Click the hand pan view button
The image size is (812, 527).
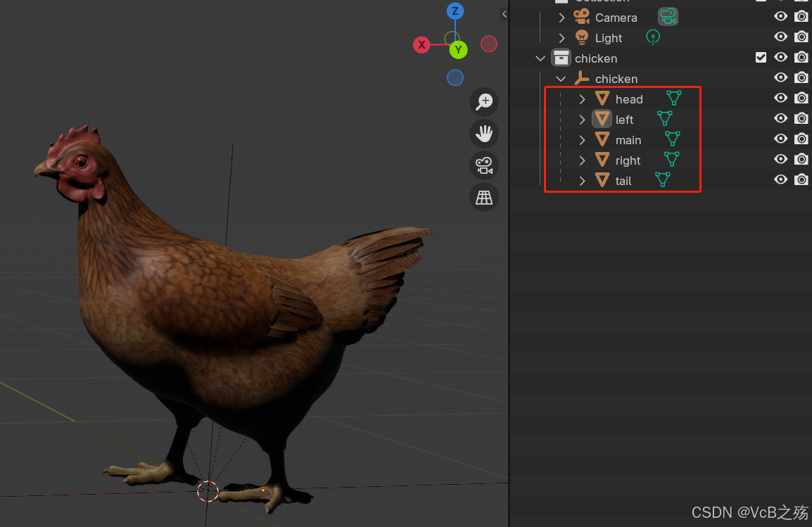[484, 134]
